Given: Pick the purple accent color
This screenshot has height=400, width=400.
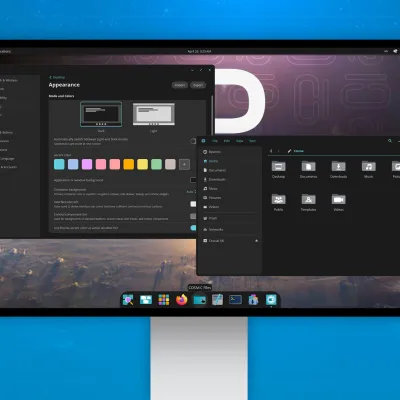Looking at the screenshot, I should pos(87,164).
